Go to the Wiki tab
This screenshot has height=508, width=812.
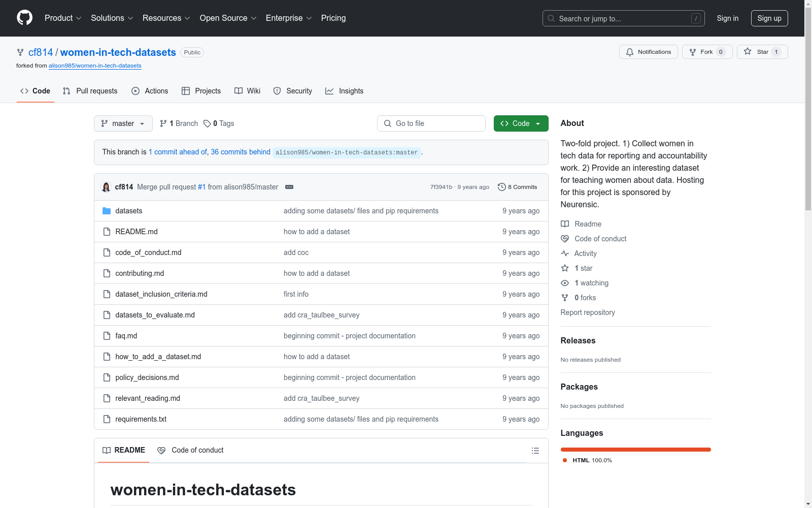tap(247, 91)
